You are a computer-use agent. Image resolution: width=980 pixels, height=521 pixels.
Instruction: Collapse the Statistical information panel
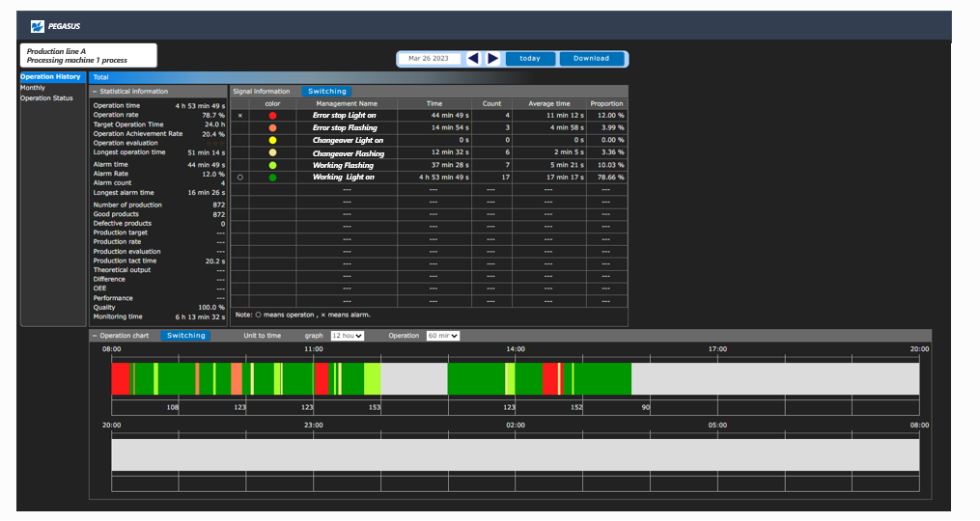[95, 92]
